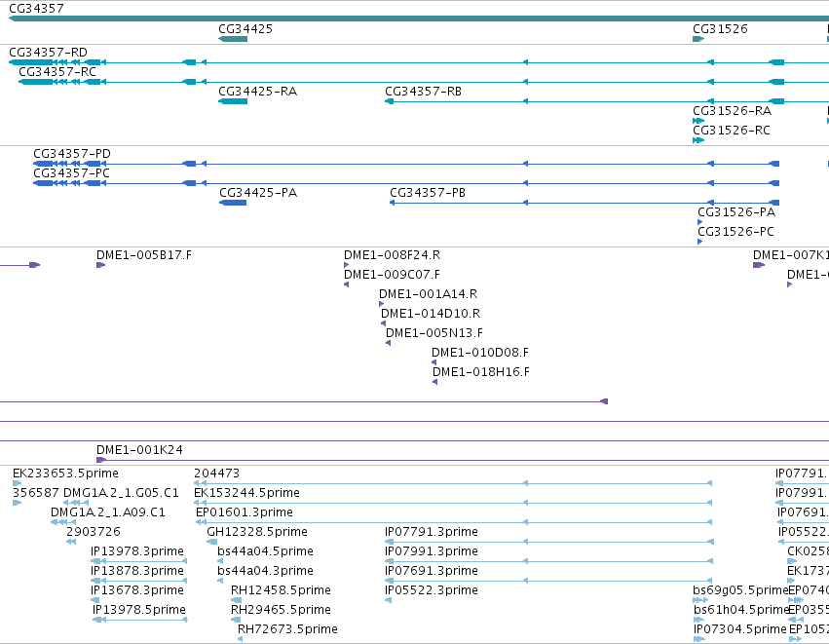This screenshot has width=829, height=644.
Task: Select the CG34357-PD protein label
Action: (x=72, y=154)
